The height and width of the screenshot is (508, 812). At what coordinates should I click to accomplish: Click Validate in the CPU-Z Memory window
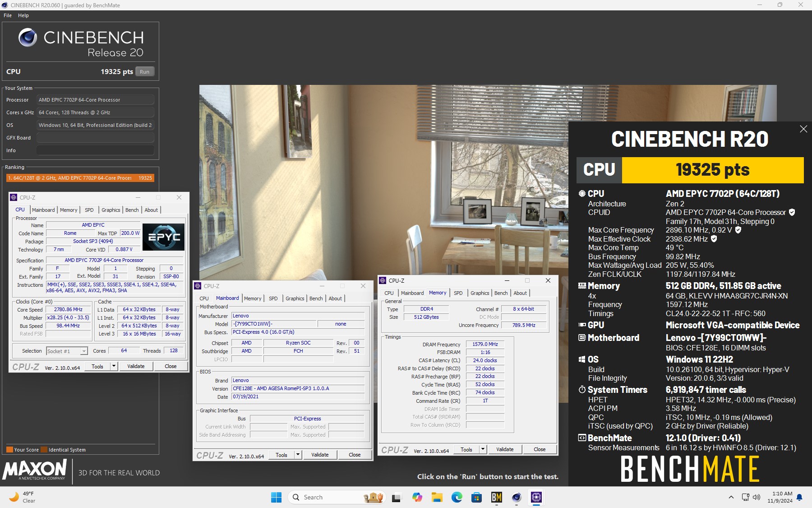pos(505,449)
